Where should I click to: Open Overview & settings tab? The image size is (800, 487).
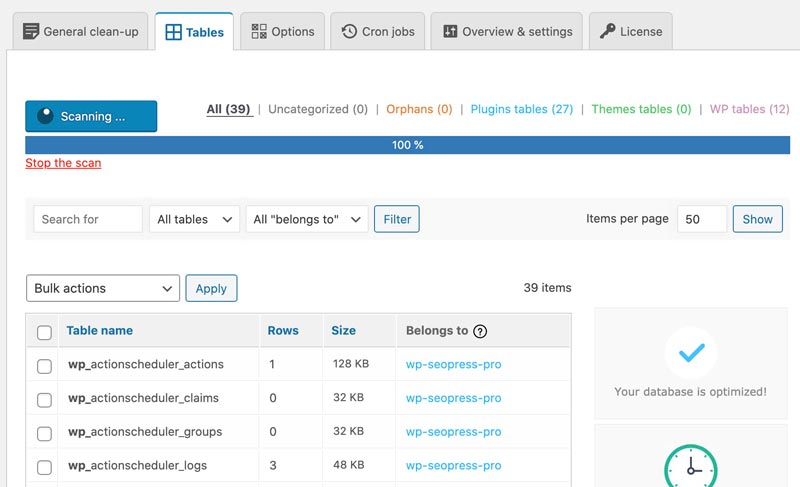point(507,32)
